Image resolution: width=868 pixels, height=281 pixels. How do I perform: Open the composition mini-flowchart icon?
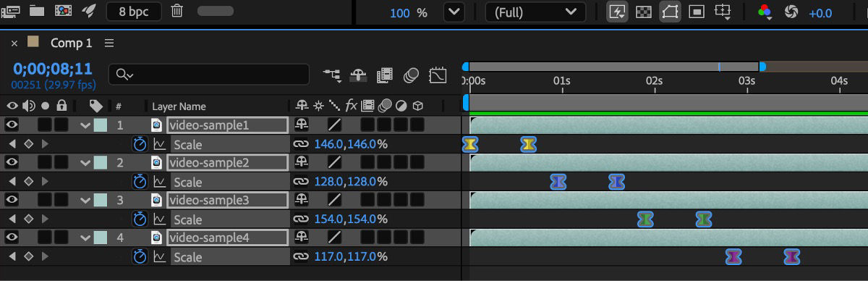coord(333,74)
